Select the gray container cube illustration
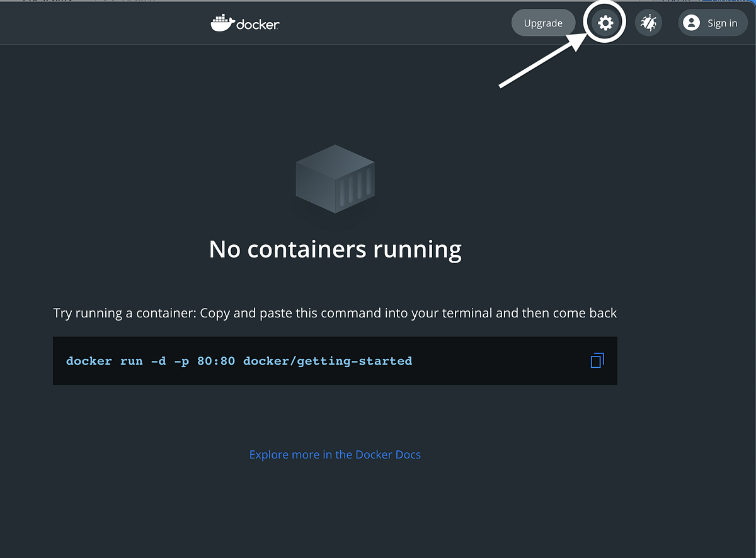The image size is (756, 558). click(x=335, y=179)
